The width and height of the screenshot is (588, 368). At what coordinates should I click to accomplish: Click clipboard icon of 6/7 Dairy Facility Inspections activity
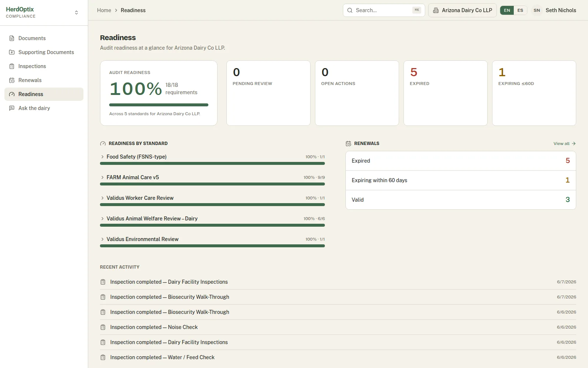click(x=103, y=282)
